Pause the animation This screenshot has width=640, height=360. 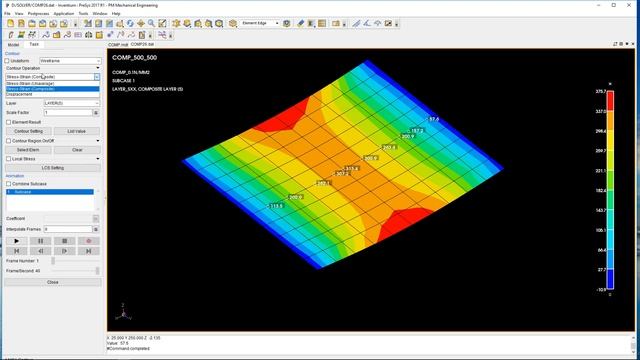pyautogui.click(x=40, y=241)
